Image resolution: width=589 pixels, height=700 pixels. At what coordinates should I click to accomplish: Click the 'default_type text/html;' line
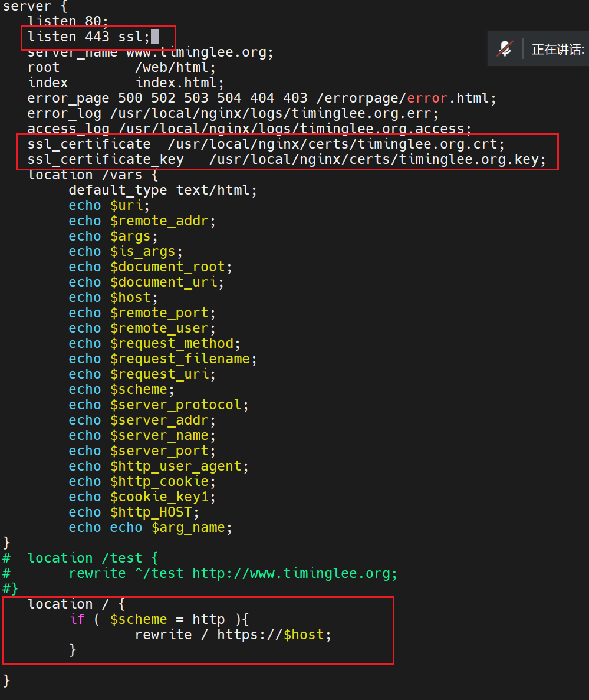pos(163,190)
